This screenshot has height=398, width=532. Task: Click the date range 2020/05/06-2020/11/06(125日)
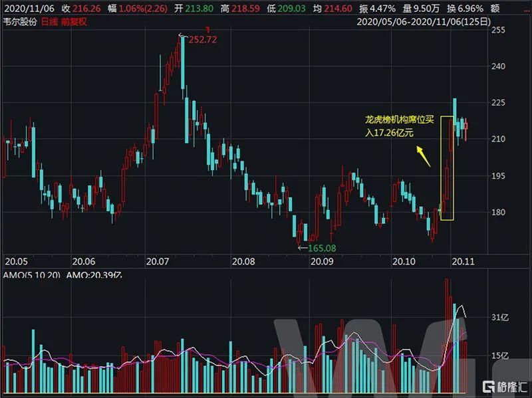coord(424,22)
